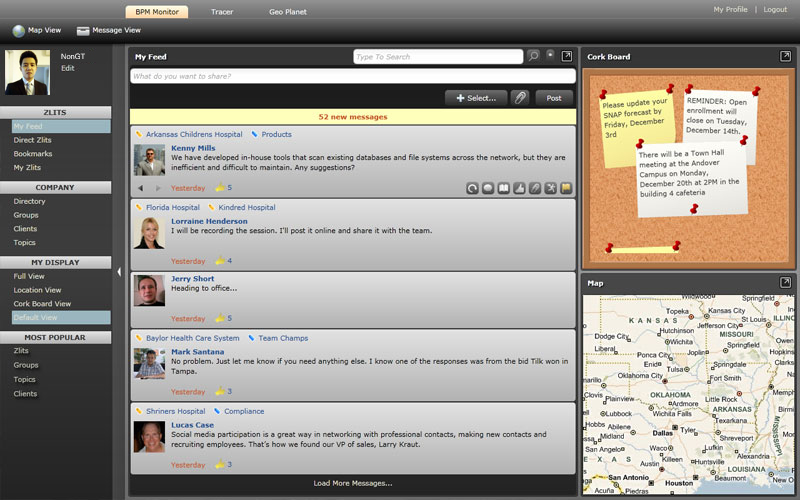
Task: Open search options dropdown next to magnifier
Action: point(550,55)
